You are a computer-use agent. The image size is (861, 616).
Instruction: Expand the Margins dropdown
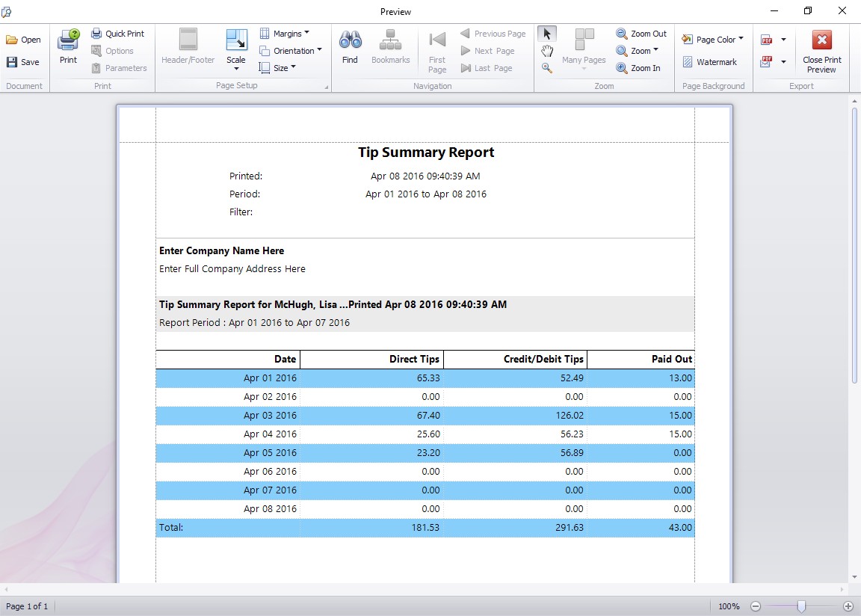point(284,34)
